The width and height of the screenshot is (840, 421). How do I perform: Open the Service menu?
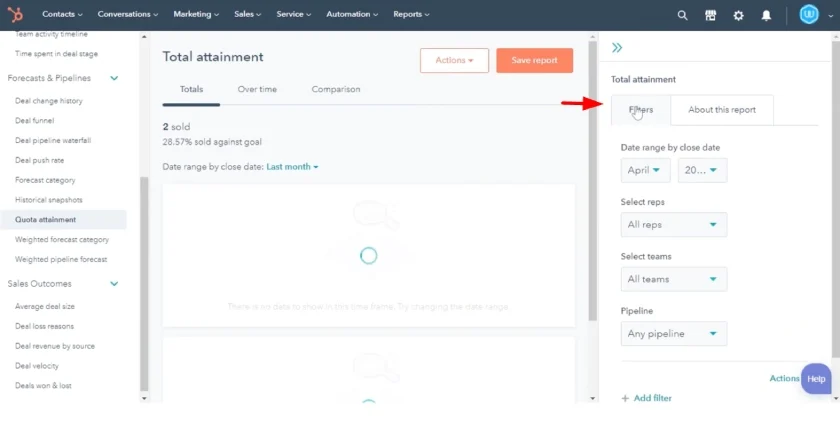tap(294, 14)
